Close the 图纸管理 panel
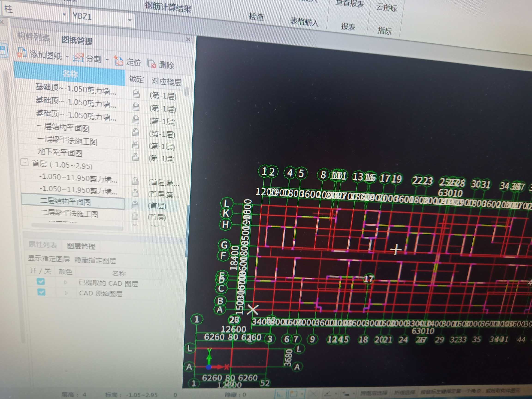This screenshot has height=399, width=532. tap(188, 39)
